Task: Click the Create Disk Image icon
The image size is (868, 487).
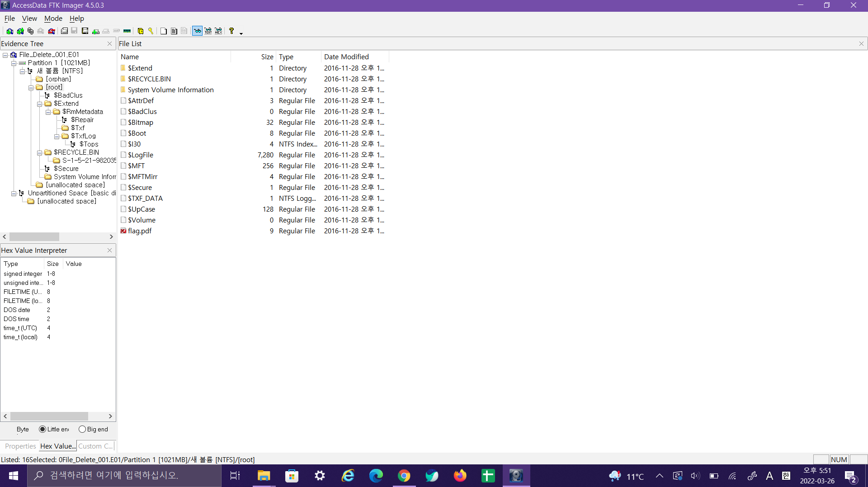Action: pos(64,31)
